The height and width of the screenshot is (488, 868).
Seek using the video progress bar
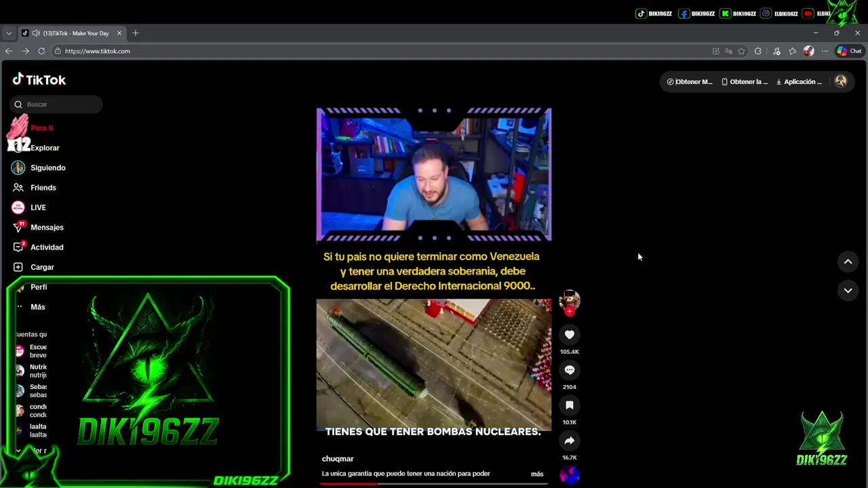tap(433, 483)
